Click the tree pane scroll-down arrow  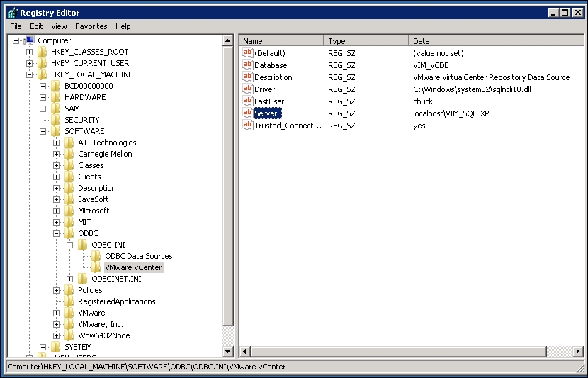pyautogui.click(x=227, y=351)
